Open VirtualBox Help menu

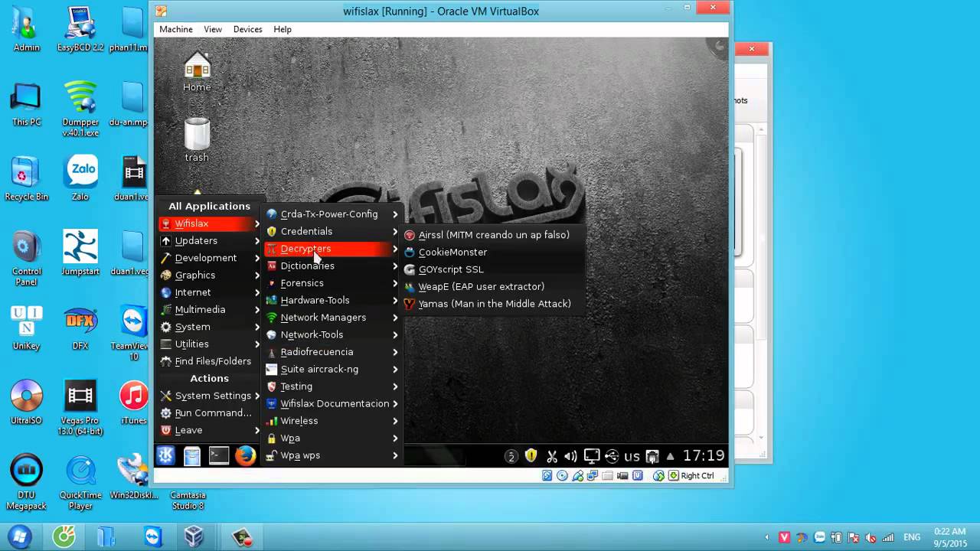click(283, 29)
